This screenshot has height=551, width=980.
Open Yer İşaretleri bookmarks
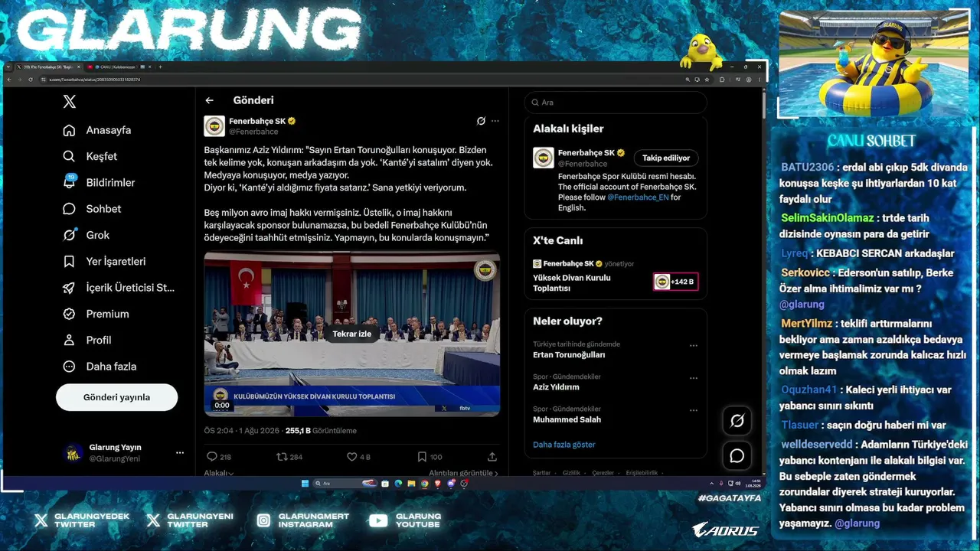point(104,261)
